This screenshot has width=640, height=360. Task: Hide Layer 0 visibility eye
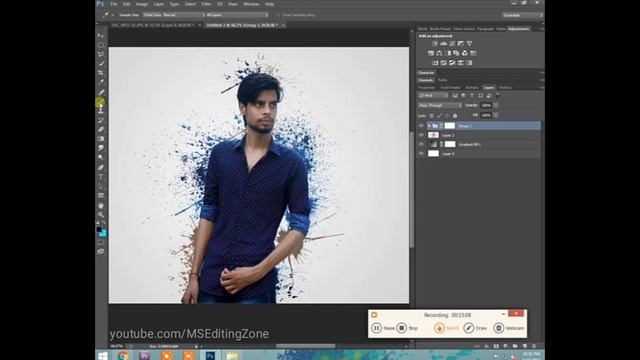click(x=421, y=154)
